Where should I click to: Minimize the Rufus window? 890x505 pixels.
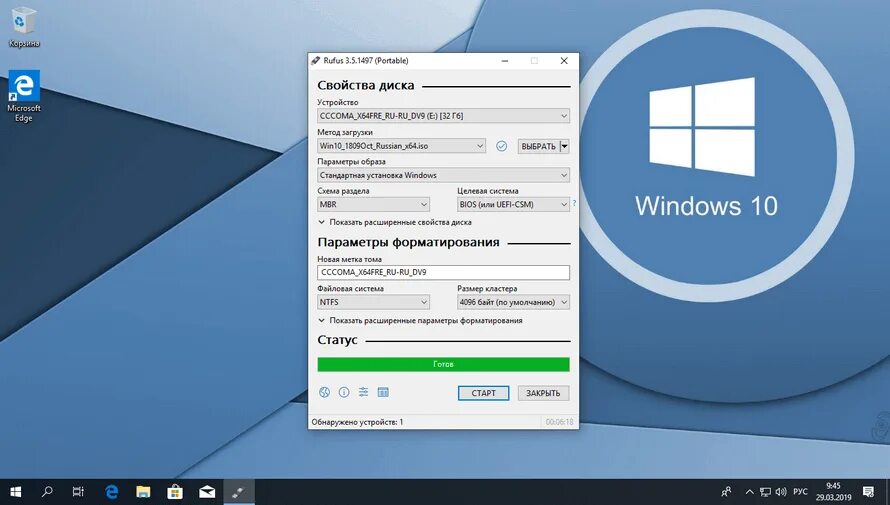pos(505,61)
